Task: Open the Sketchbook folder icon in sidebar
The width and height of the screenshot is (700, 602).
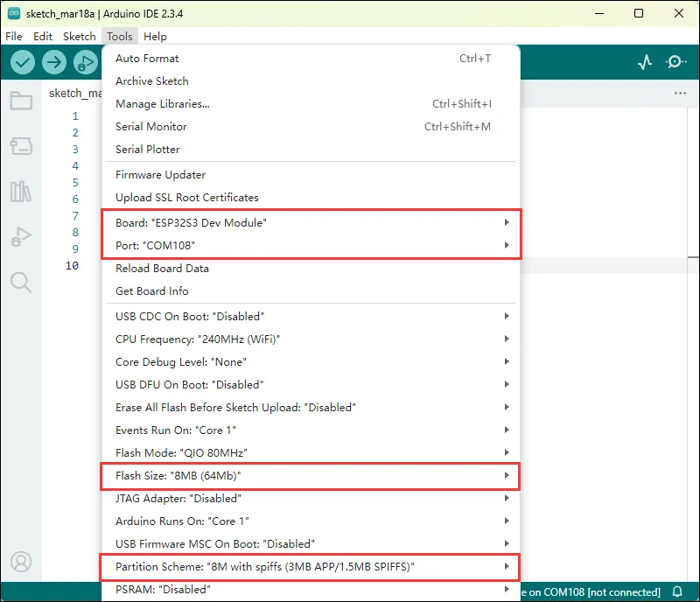Action: point(21,101)
